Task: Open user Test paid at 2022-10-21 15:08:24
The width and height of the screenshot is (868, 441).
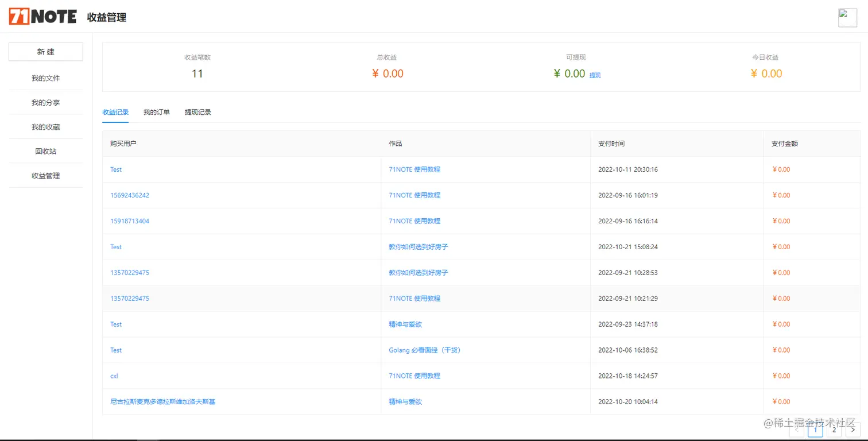Action: [x=116, y=247]
